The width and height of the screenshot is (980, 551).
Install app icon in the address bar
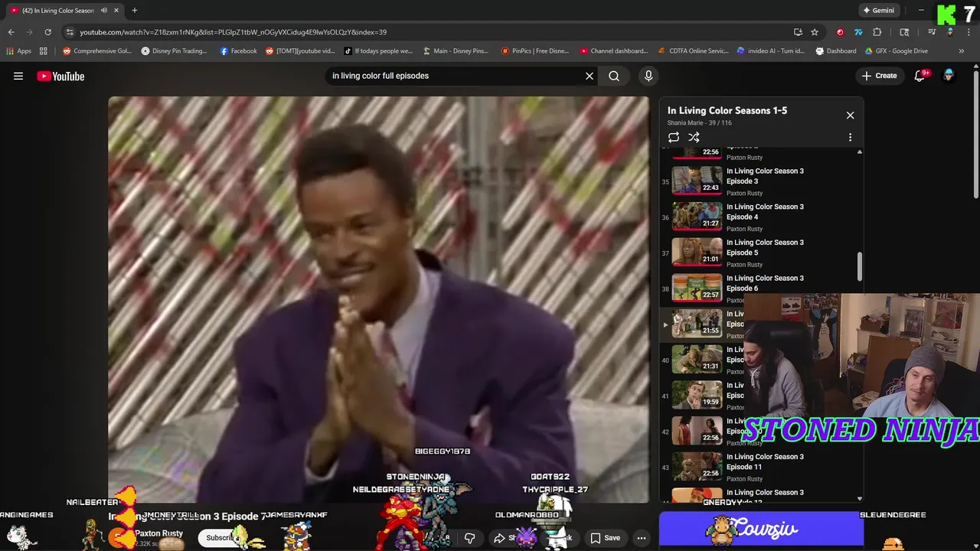click(798, 32)
